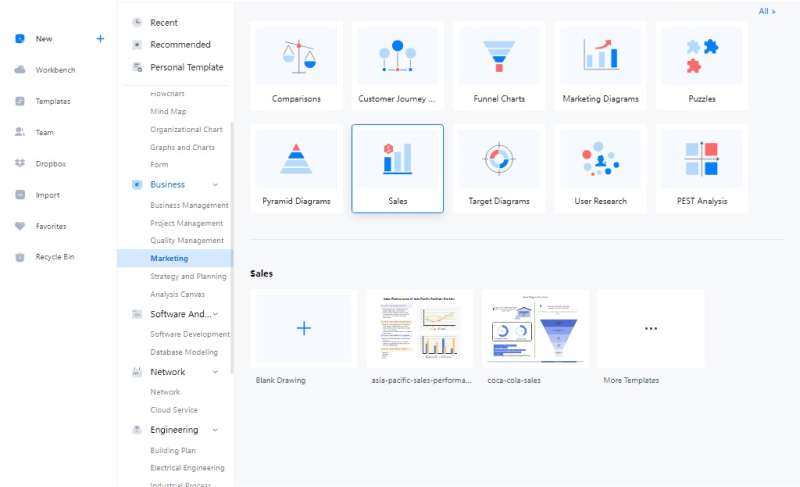Open the Organizational Chart category
This screenshot has width=800, height=487.
(186, 130)
